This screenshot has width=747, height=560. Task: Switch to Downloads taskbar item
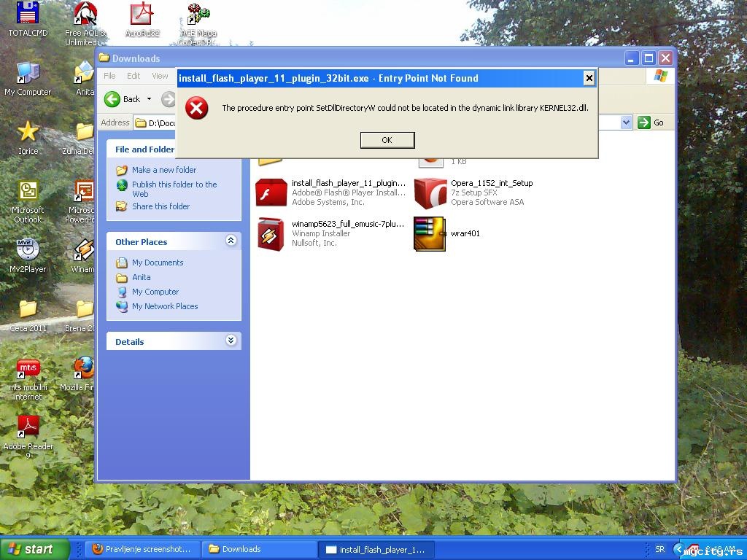tap(259, 549)
